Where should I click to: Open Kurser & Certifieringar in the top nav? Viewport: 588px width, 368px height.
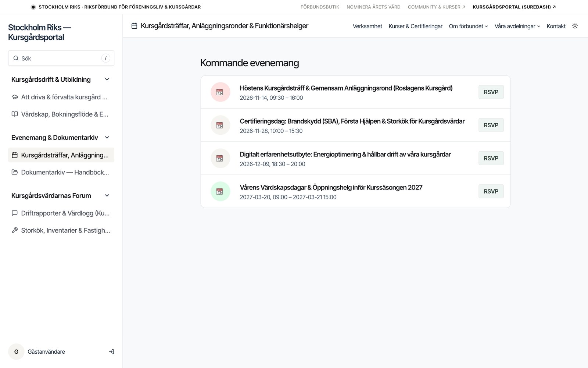click(415, 26)
